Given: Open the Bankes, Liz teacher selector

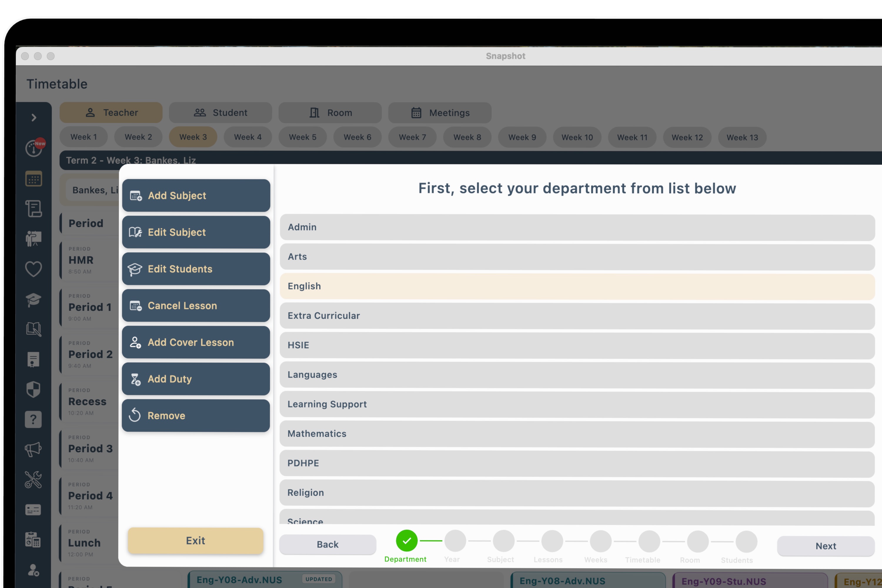Looking at the screenshot, I should pos(93,190).
